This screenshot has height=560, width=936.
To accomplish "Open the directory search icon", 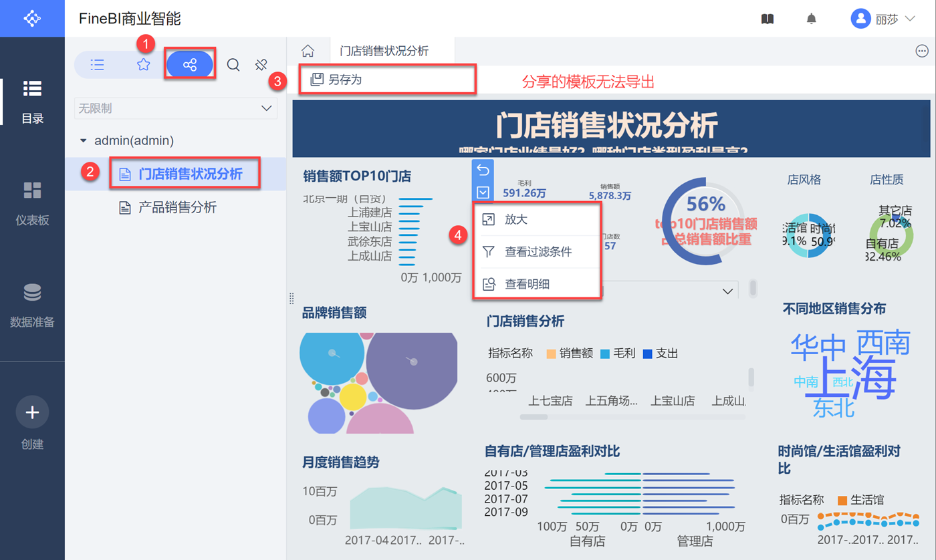I will [x=233, y=65].
